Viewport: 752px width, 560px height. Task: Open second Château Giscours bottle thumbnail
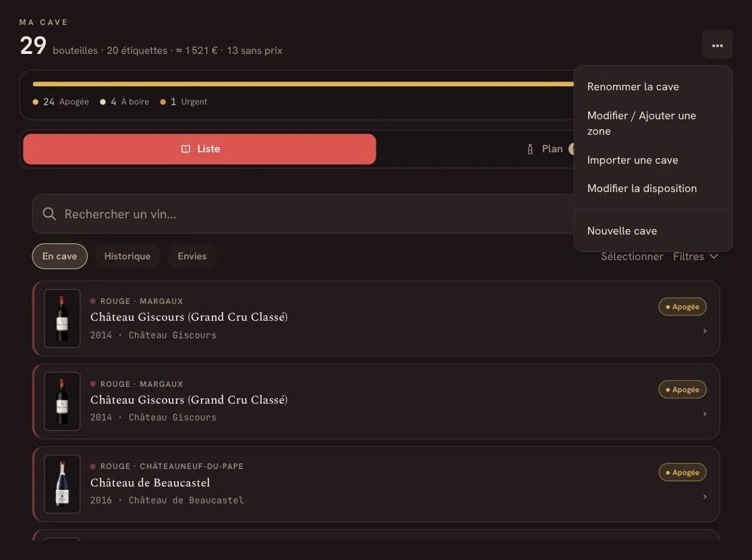click(x=62, y=401)
